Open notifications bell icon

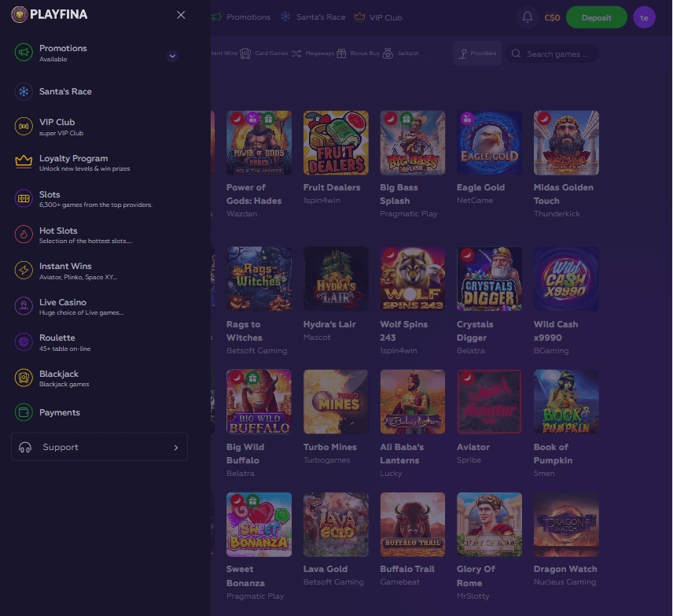527,17
